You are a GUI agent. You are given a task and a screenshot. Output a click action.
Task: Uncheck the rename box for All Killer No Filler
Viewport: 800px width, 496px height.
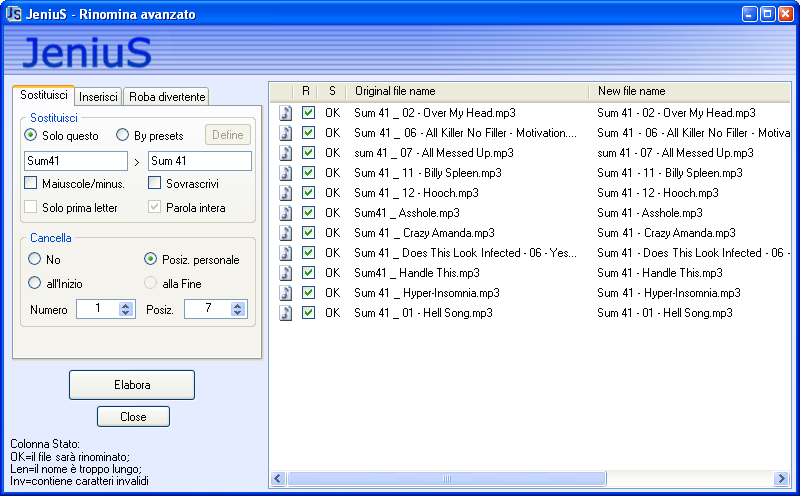308,132
